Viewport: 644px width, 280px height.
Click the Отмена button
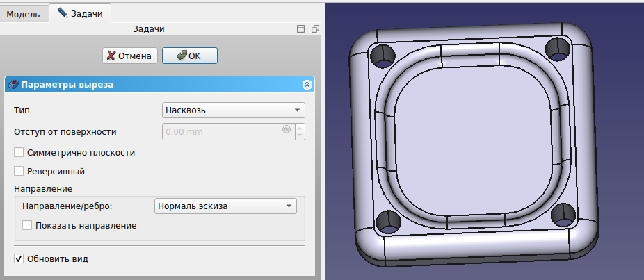pyautogui.click(x=130, y=56)
